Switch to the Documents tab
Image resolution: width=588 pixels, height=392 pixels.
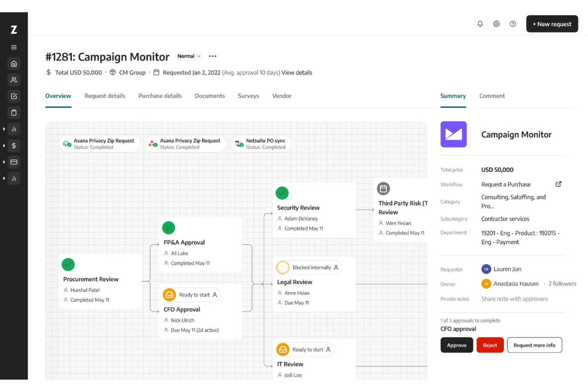(x=210, y=96)
